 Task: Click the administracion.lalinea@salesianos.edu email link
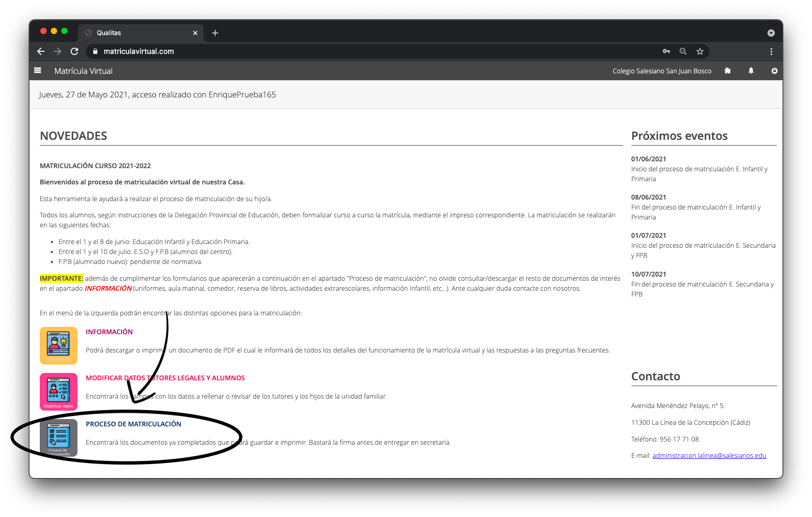tap(709, 455)
